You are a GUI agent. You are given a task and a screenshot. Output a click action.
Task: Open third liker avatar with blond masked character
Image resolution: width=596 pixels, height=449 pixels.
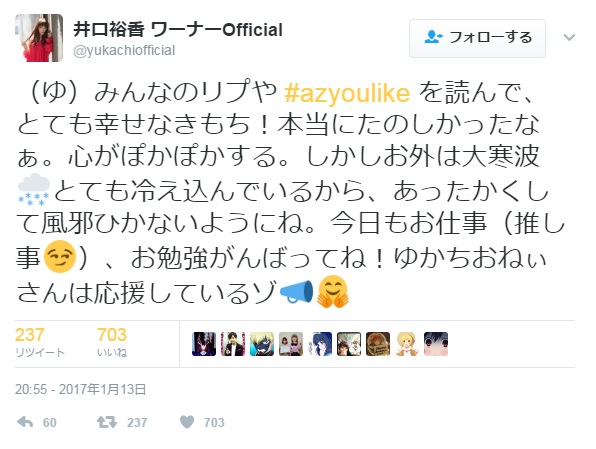262,344
